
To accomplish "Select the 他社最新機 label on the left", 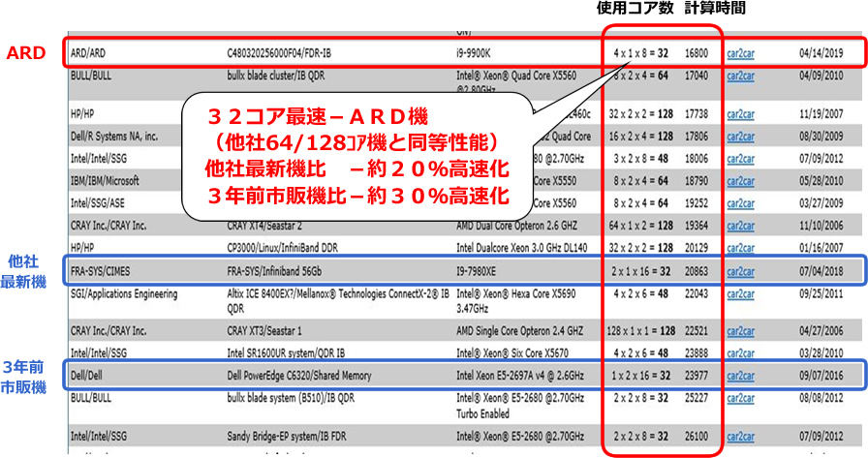I will 25,268.
